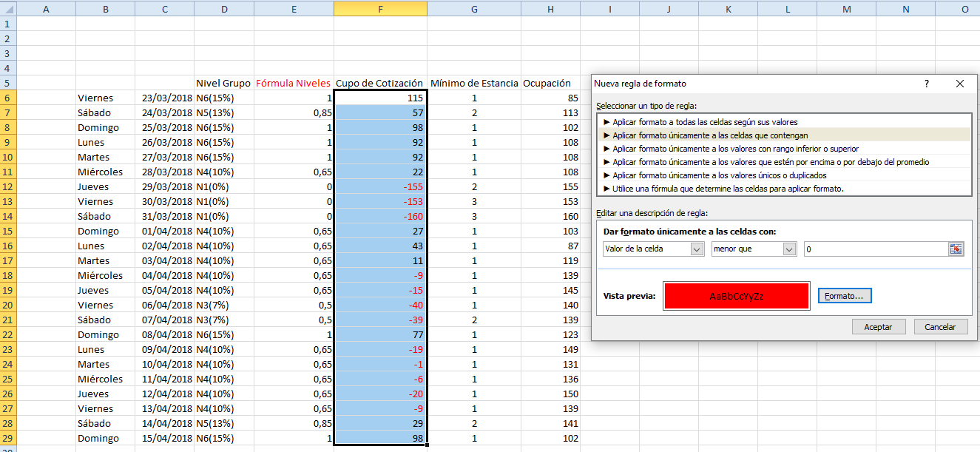Click the help question mark in dialog
This screenshot has height=452, width=980.
pyautogui.click(x=926, y=84)
